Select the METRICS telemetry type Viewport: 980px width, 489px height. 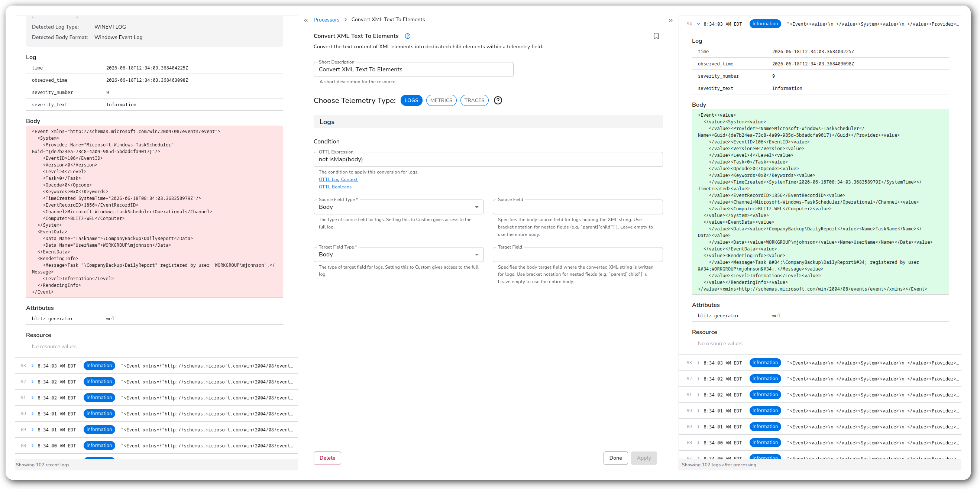click(441, 100)
